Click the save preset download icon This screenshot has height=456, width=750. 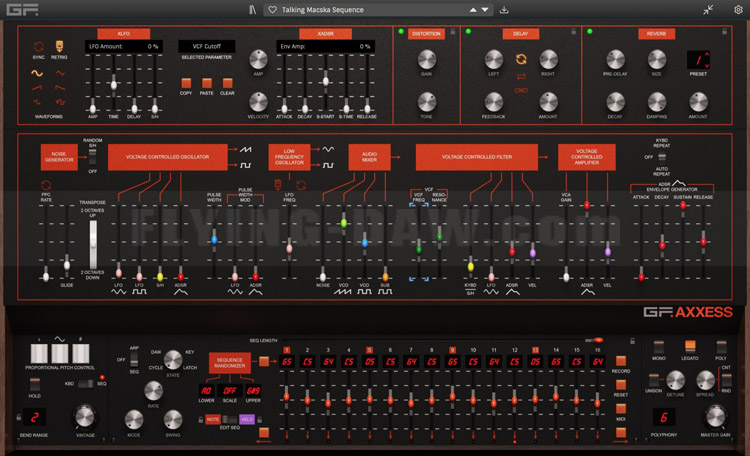pos(504,10)
